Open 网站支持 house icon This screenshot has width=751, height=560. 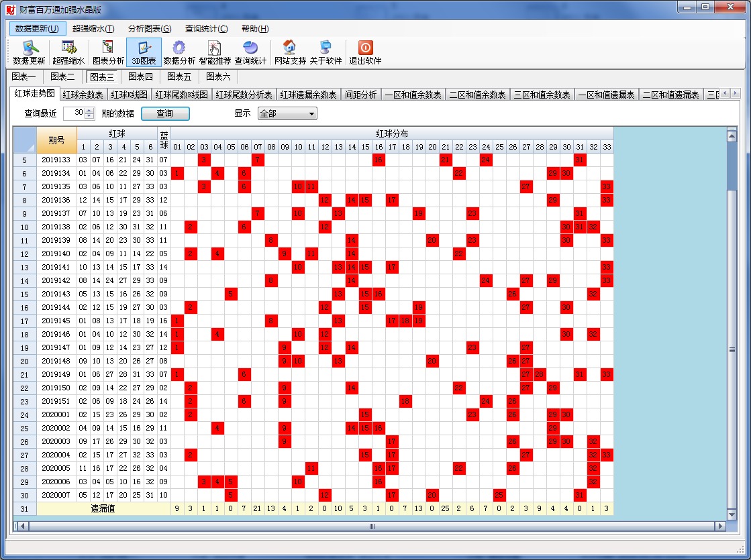(x=289, y=52)
